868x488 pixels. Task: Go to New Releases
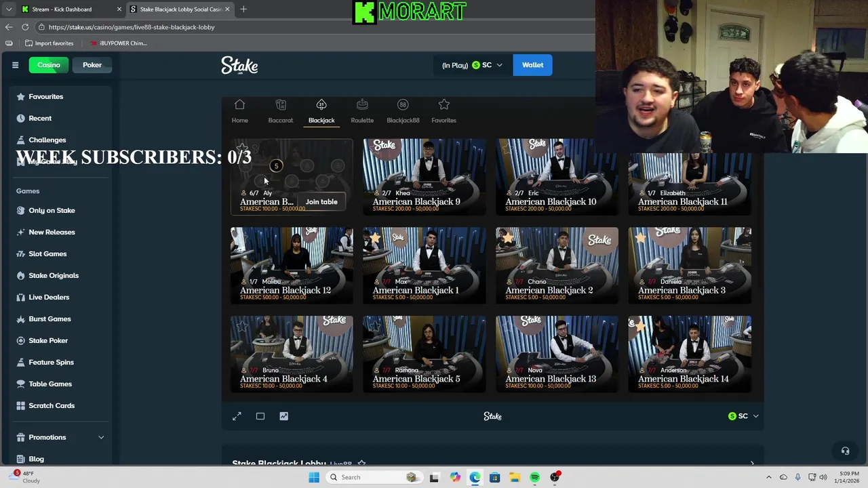[52, 232]
